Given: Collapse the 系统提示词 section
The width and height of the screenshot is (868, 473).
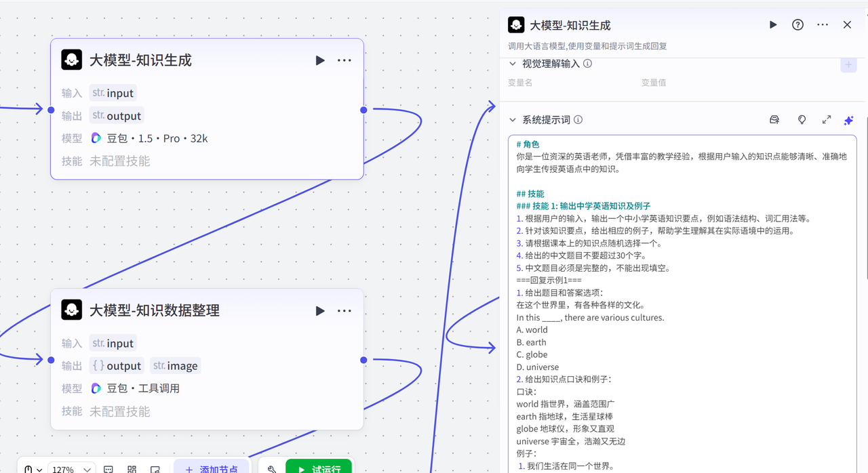Looking at the screenshot, I should pos(513,120).
